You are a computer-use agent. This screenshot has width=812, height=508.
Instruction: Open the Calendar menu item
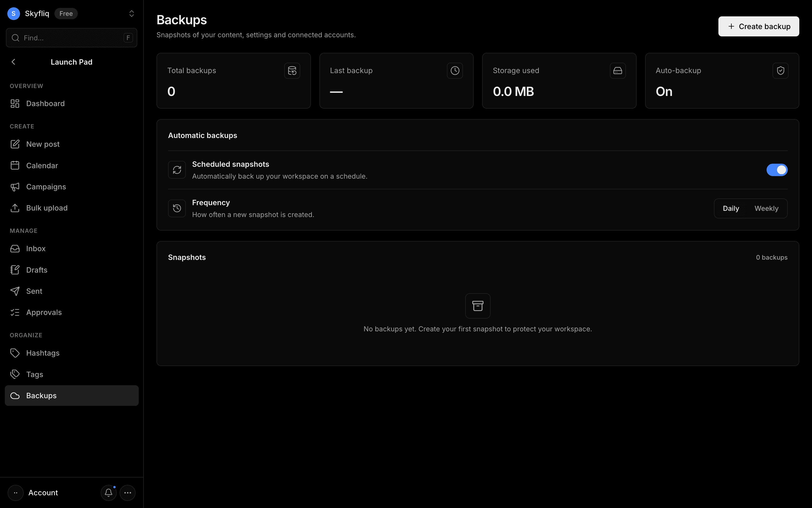pos(71,165)
